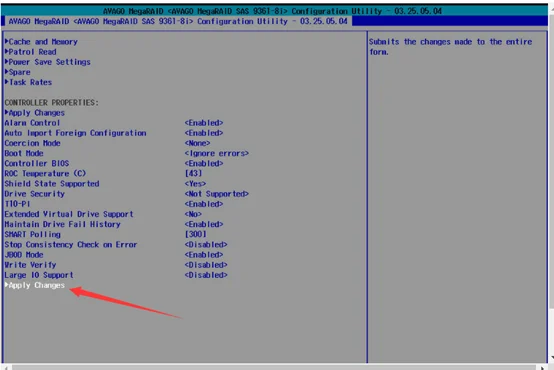The height and width of the screenshot is (370, 554).
Task: Open the Task Rates submenu
Action: (x=28, y=82)
